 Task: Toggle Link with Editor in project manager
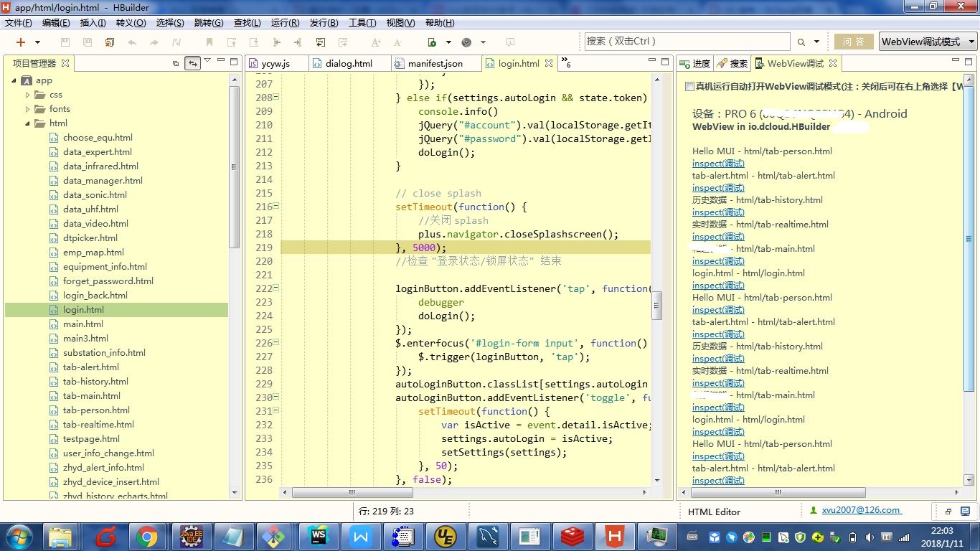tap(192, 63)
